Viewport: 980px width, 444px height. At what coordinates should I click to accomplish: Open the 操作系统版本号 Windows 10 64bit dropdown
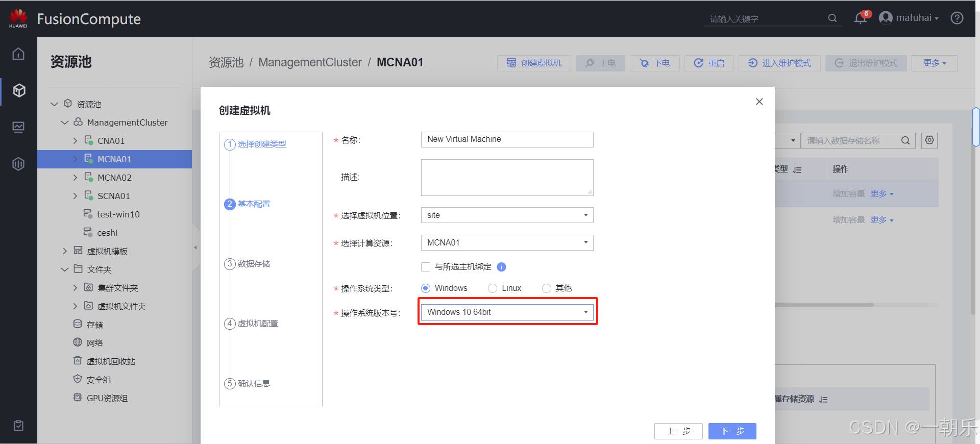coord(507,312)
